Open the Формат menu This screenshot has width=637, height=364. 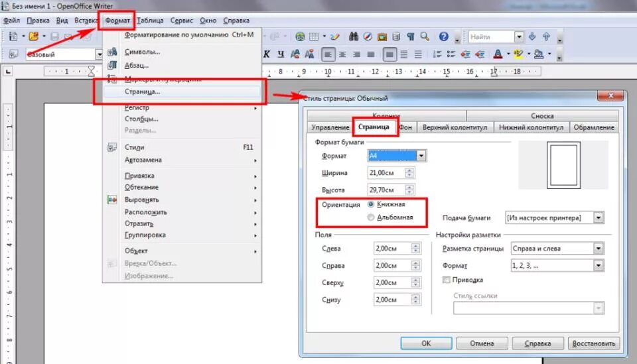(117, 21)
